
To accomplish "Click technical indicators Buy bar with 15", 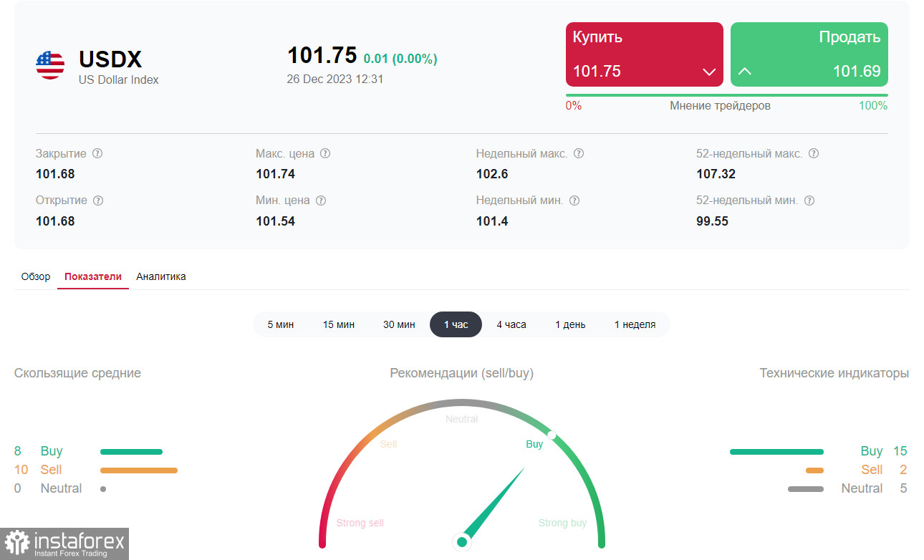I will [776, 452].
